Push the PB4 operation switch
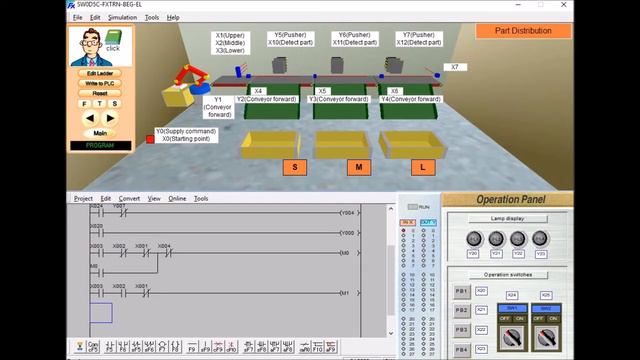The width and height of the screenshot is (640, 360). 462,349
